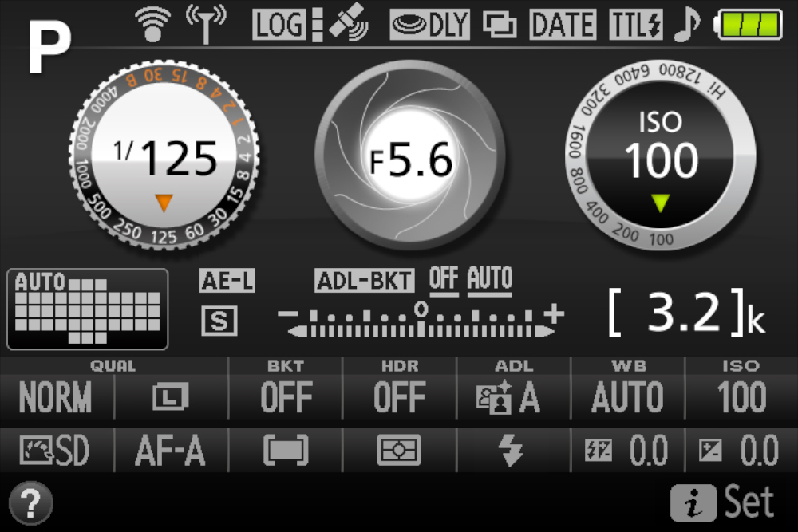This screenshot has width=798, height=532.
Task: Open the image quality NORM setting
Action: 55,397
